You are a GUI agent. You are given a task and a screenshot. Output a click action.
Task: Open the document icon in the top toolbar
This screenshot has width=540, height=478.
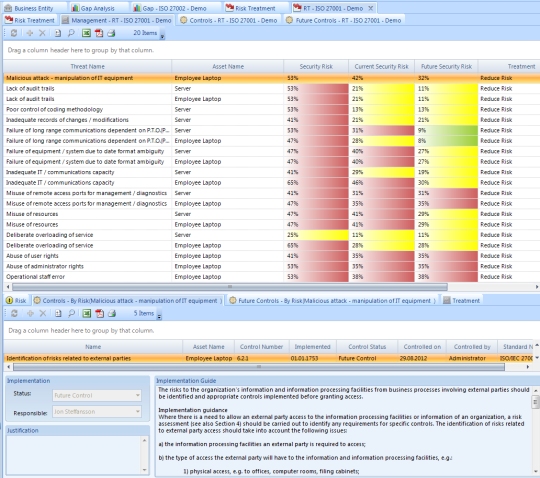(58, 33)
